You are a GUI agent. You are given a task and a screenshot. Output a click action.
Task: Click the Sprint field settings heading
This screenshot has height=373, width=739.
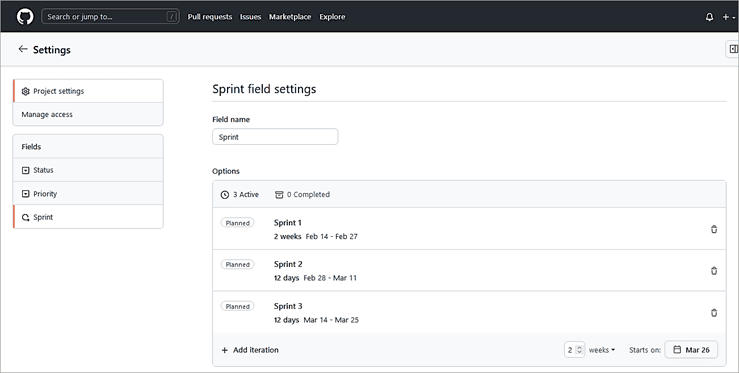click(x=264, y=89)
